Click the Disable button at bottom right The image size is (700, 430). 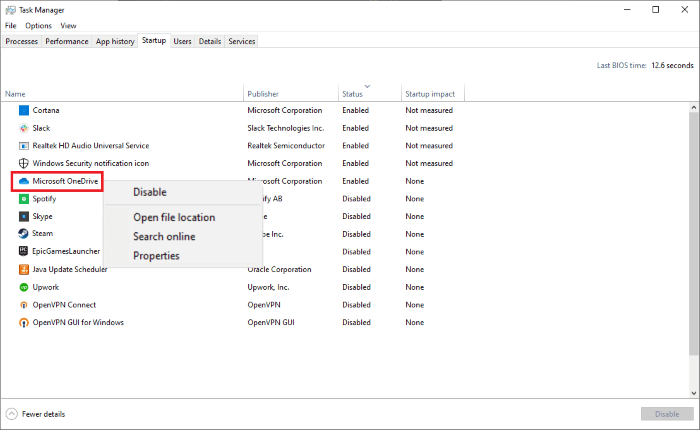pyautogui.click(x=667, y=414)
